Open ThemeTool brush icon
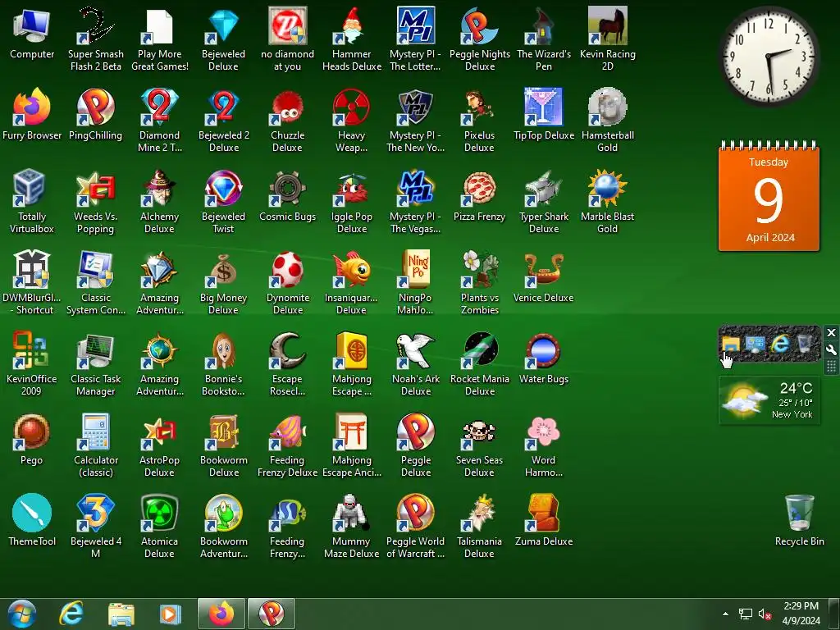 click(x=32, y=513)
